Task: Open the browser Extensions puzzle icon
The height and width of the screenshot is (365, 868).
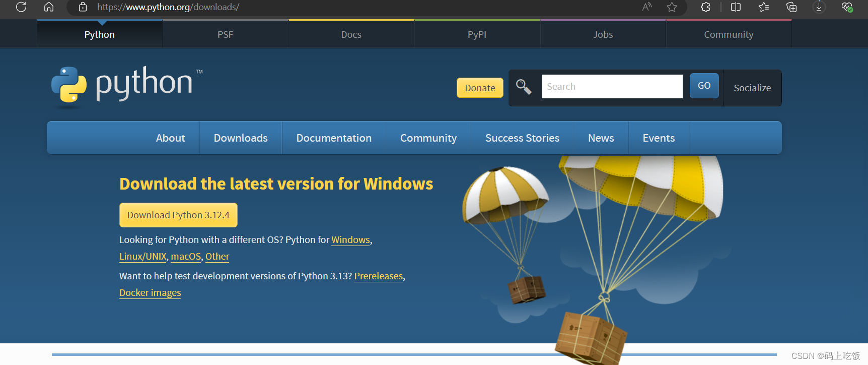Action: (x=705, y=7)
